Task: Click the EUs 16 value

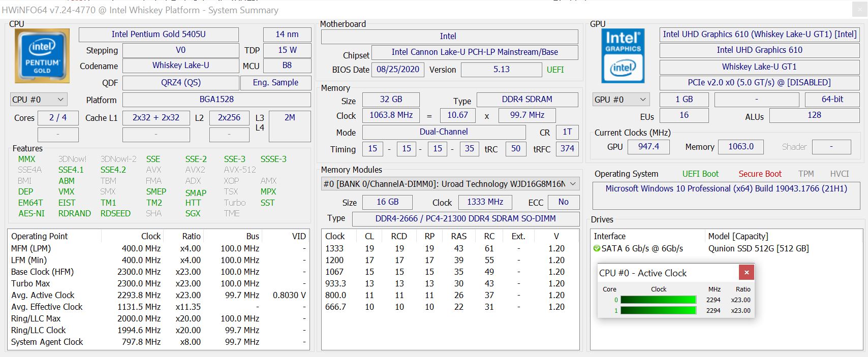Action: click(x=684, y=115)
